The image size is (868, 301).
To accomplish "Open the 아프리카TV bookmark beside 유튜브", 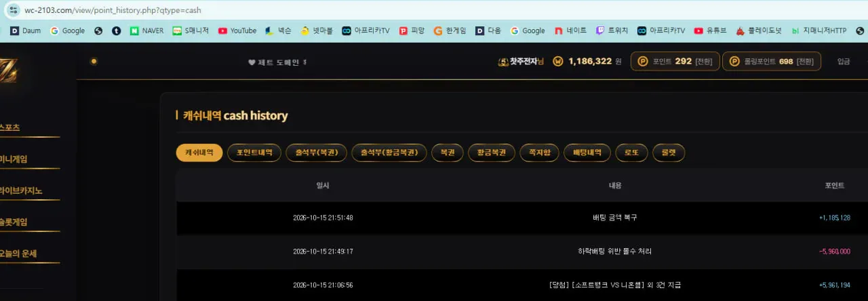I will click(x=661, y=31).
